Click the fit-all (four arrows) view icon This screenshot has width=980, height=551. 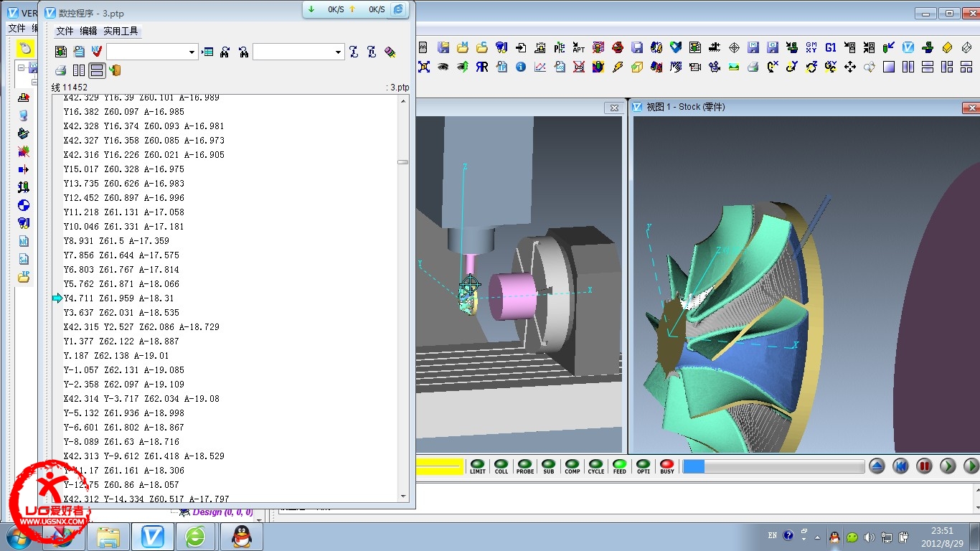coord(423,67)
